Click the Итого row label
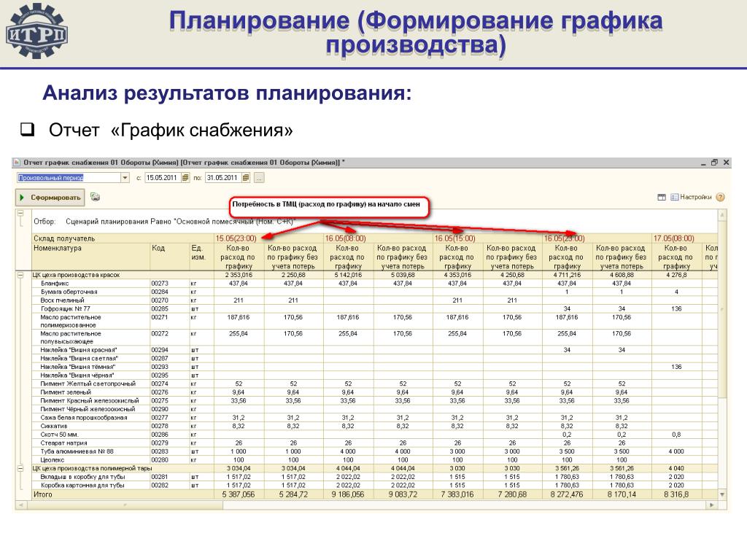747x560 pixels. [x=43, y=494]
